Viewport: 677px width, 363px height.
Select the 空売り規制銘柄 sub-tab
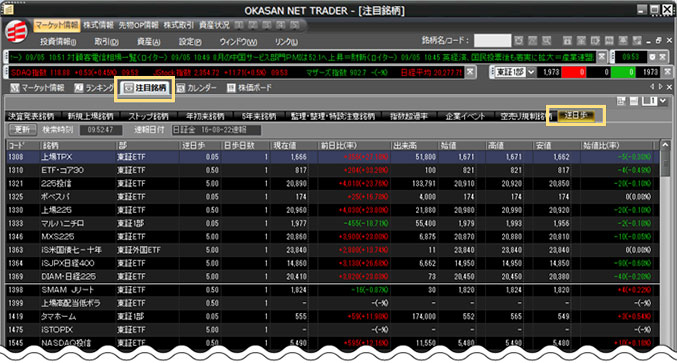click(x=526, y=116)
